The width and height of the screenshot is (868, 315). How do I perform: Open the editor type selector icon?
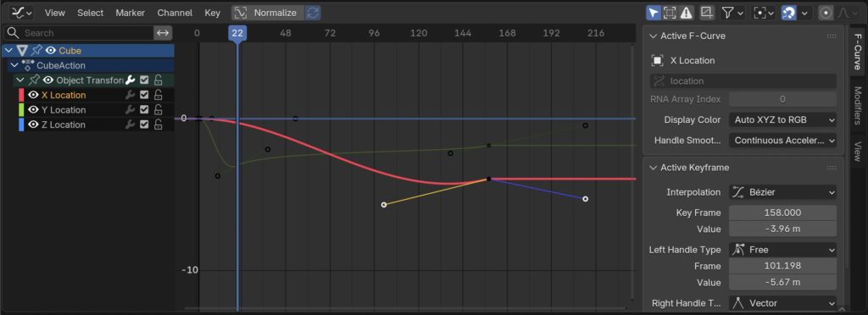pyautogui.click(x=21, y=12)
